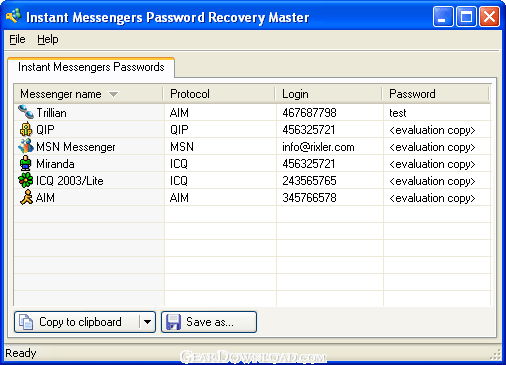Click the Save as floppy disk icon
Image resolution: width=506 pixels, height=365 pixels.
[x=173, y=322]
